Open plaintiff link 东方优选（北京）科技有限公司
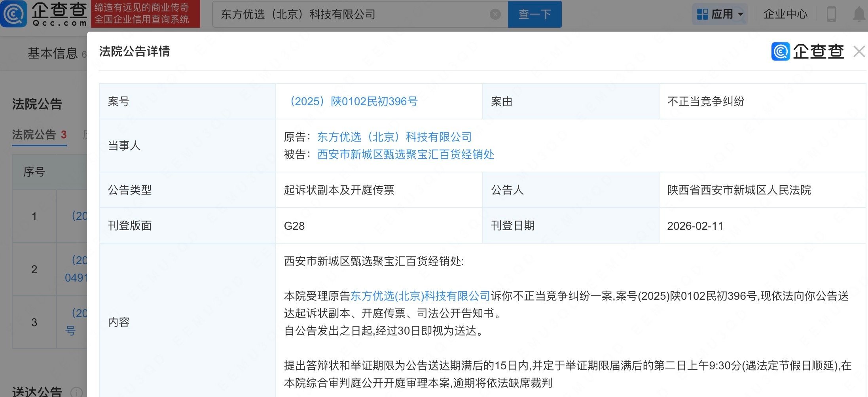The height and width of the screenshot is (397, 868). point(395,136)
